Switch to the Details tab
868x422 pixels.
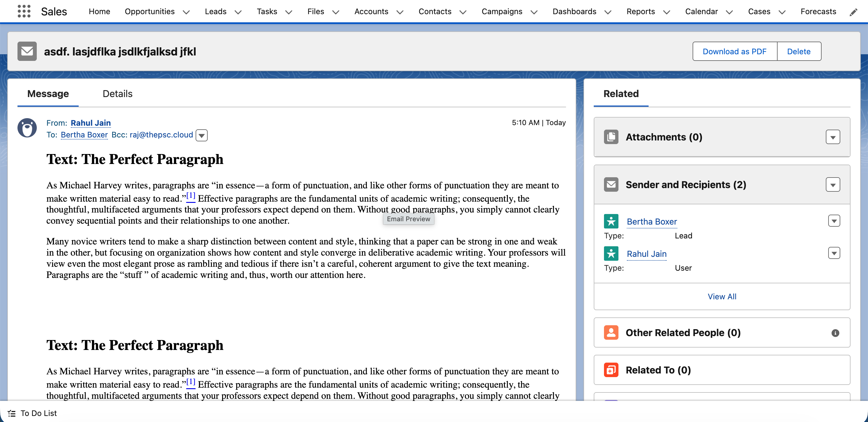[117, 94]
